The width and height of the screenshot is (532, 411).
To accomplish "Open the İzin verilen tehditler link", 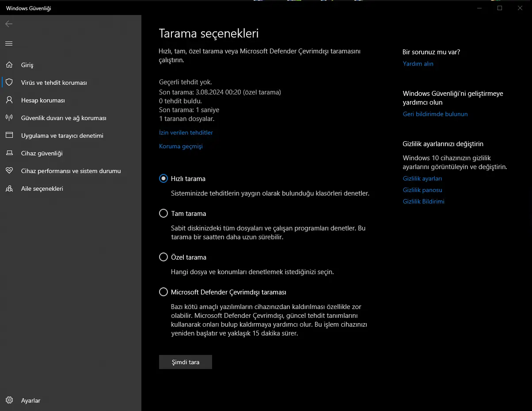I will click(x=186, y=132).
